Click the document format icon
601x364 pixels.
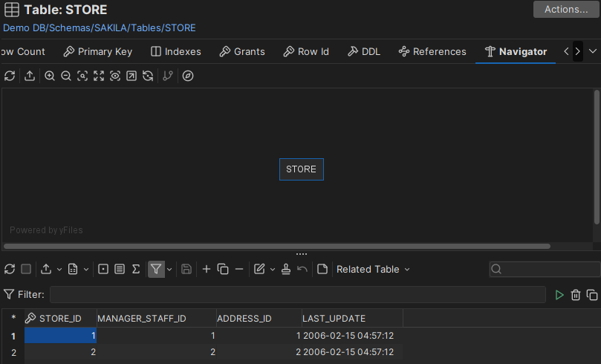click(x=73, y=270)
